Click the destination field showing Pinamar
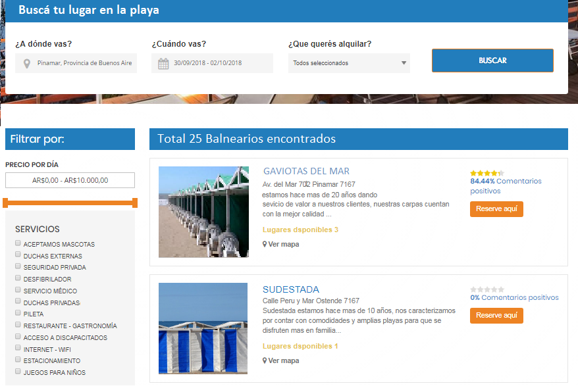 point(76,63)
